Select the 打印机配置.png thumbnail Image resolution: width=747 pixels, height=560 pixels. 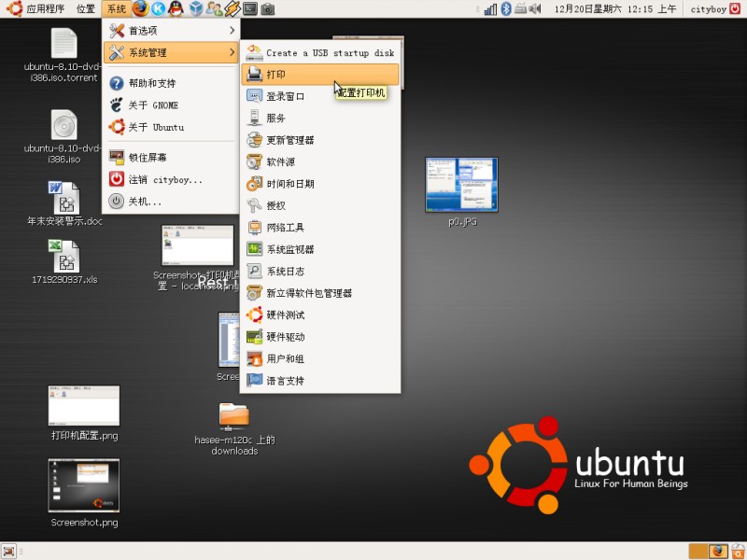[84, 406]
